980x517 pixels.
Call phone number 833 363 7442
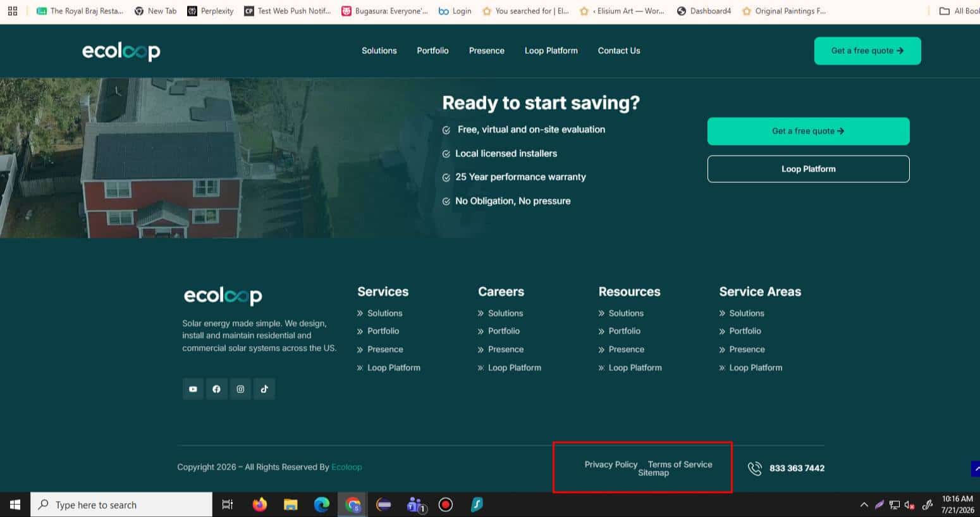[x=797, y=468]
